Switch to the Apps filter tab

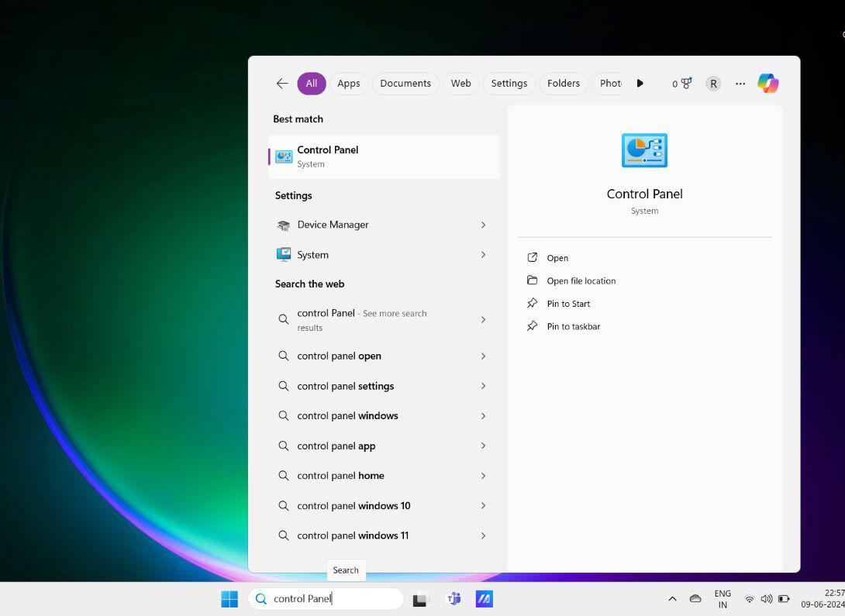(x=349, y=84)
